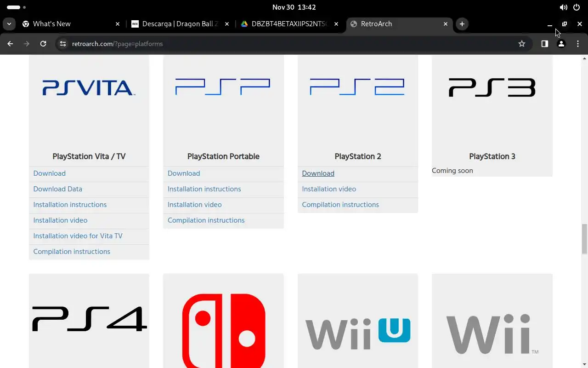This screenshot has height=368, width=588.
Task: Close the RetroArch tab
Action: 446,24
